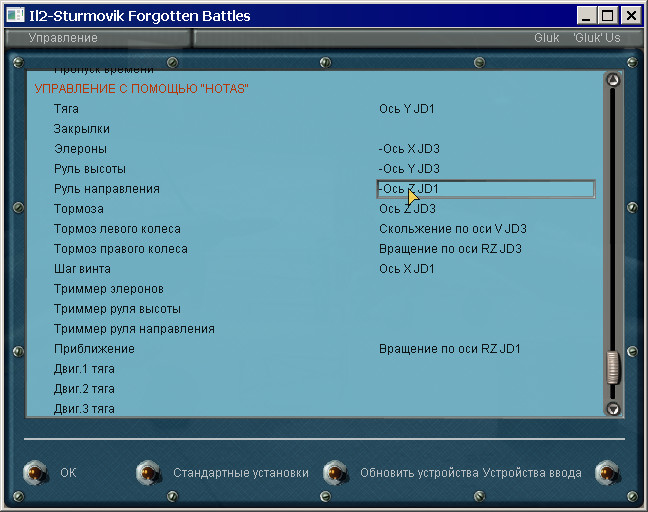648x512 pixels.
Task: Click the -Ось X JD3 assignment value
Action: pyautogui.click(x=409, y=149)
